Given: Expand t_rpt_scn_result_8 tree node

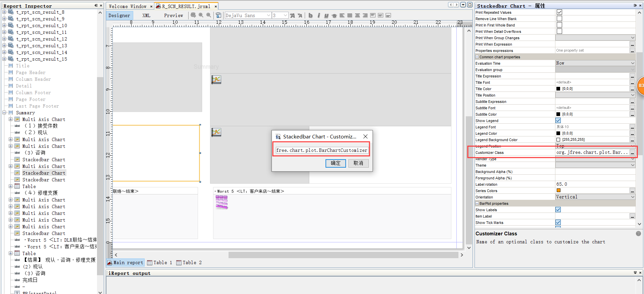Looking at the screenshot, I should (x=4, y=12).
